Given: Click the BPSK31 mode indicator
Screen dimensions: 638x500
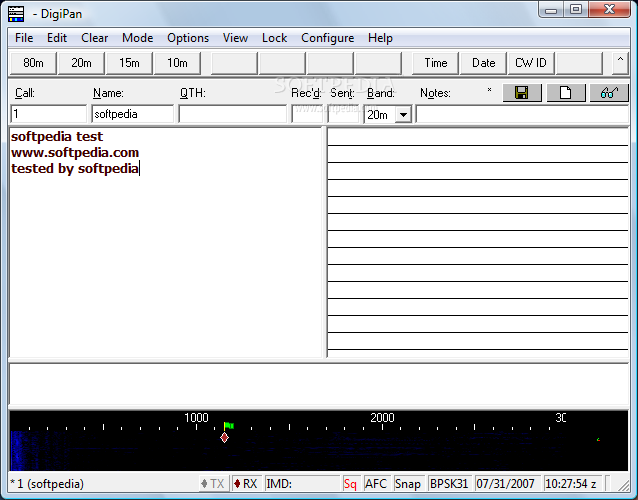Looking at the screenshot, I should [x=449, y=484].
